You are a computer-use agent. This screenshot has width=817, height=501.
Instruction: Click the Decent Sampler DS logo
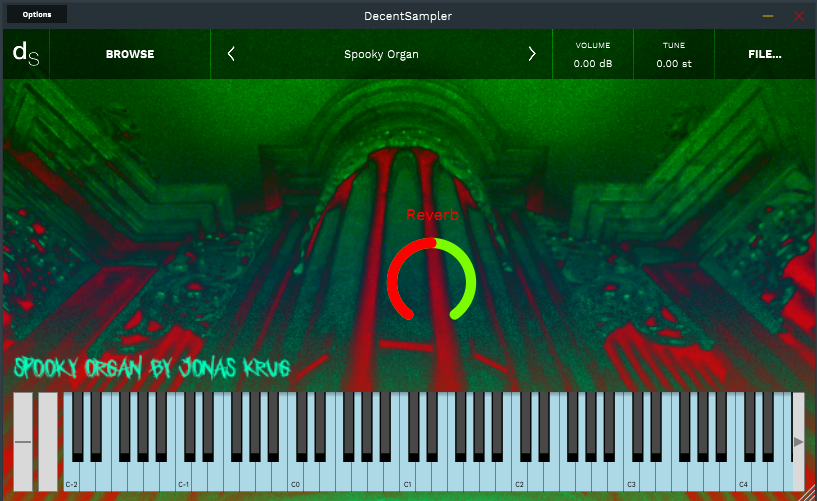(26, 54)
